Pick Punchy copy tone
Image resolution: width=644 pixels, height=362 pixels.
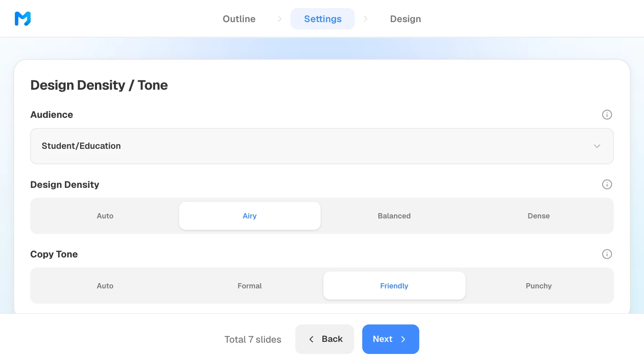tap(539, 286)
